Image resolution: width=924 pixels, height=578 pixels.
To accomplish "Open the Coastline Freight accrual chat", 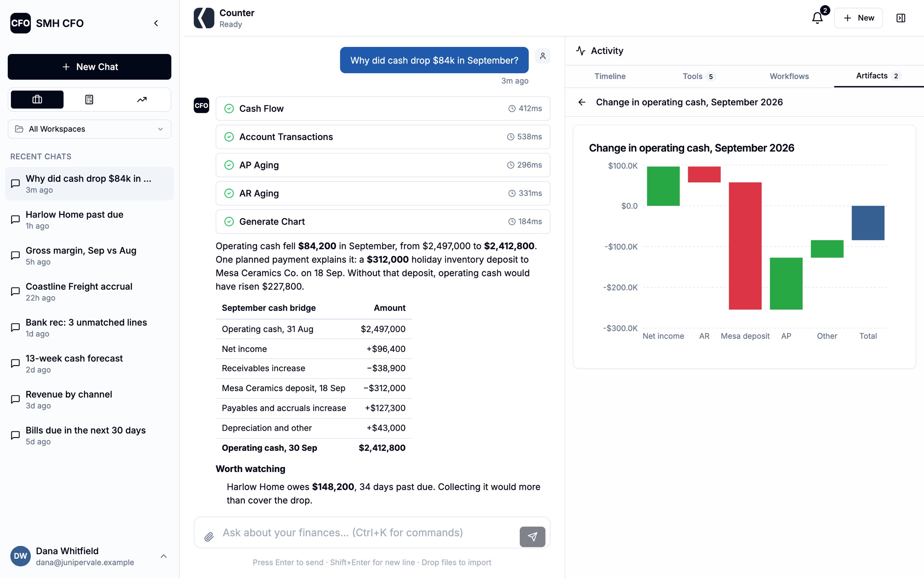I will click(89, 292).
